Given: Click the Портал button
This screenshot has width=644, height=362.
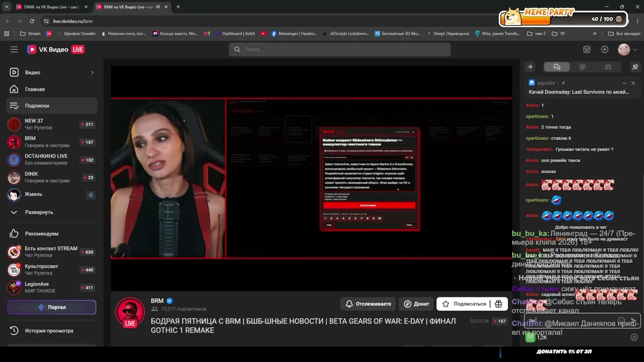Looking at the screenshot, I should pos(51,307).
